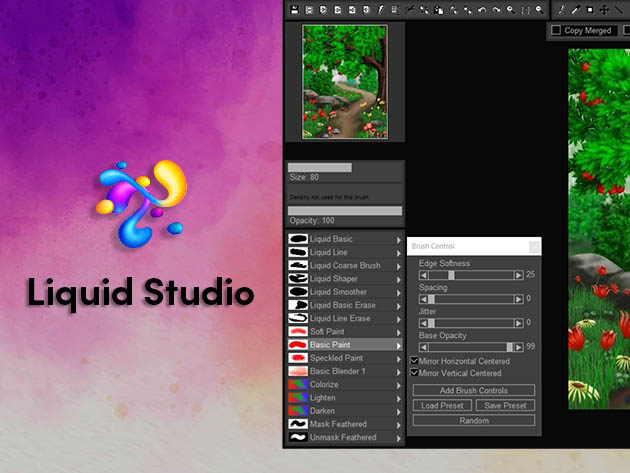
Task: Click the brush Size slider bar
Action: coord(345,168)
